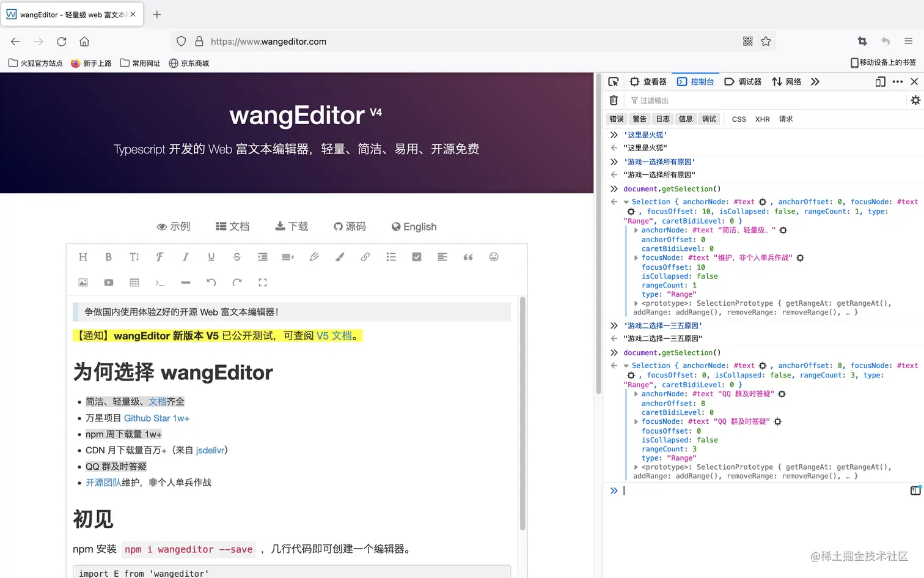924x578 pixels.
Task: Enable the XHR console filter
Action: click(x=762, y=119)
